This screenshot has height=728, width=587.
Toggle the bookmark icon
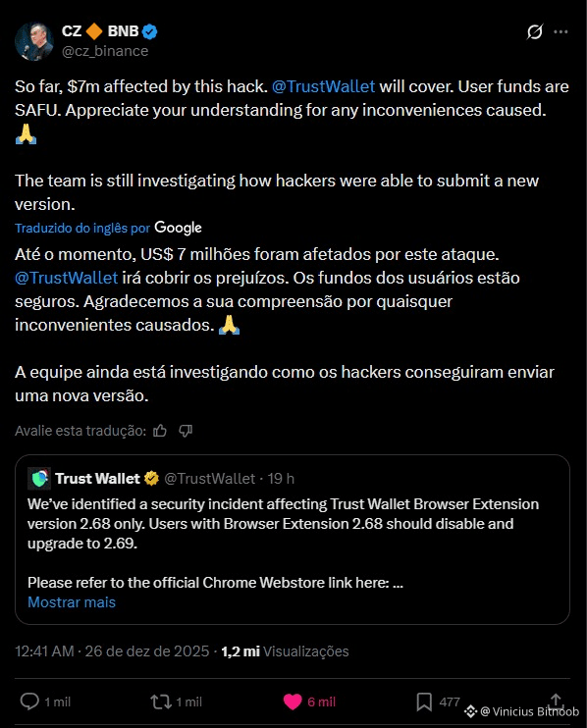point(424,702)
